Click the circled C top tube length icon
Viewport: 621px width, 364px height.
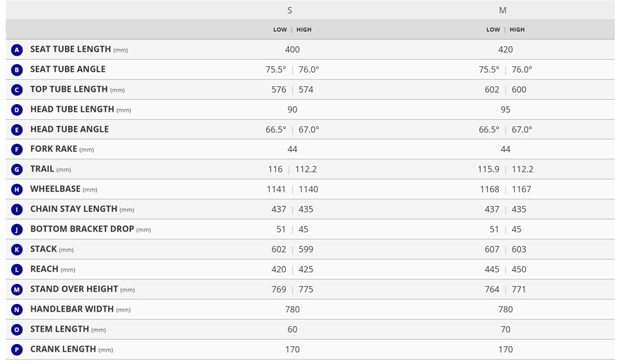(17, 90)
